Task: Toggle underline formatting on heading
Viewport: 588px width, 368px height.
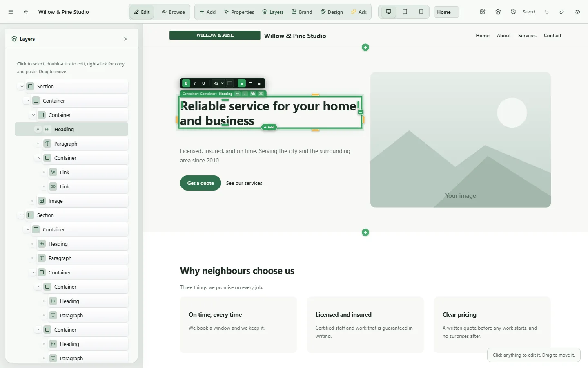Action: tap(203, 83)
